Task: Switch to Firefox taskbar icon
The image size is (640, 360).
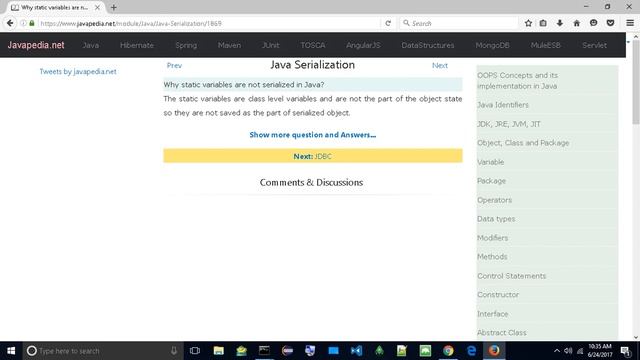Action: coord(494,351)
